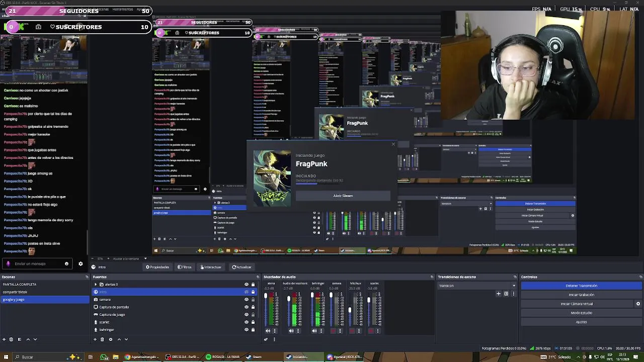Move scene up arrow in the Escenas toolbar
644x362 pixels.
click(x=28, y=339)
